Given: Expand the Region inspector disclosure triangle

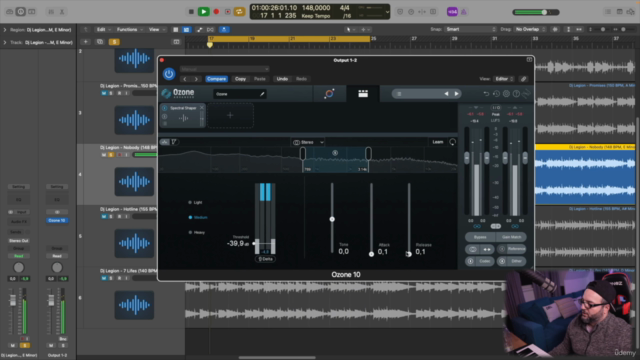Looking at the screenshot, I should (x=5, y=30).
